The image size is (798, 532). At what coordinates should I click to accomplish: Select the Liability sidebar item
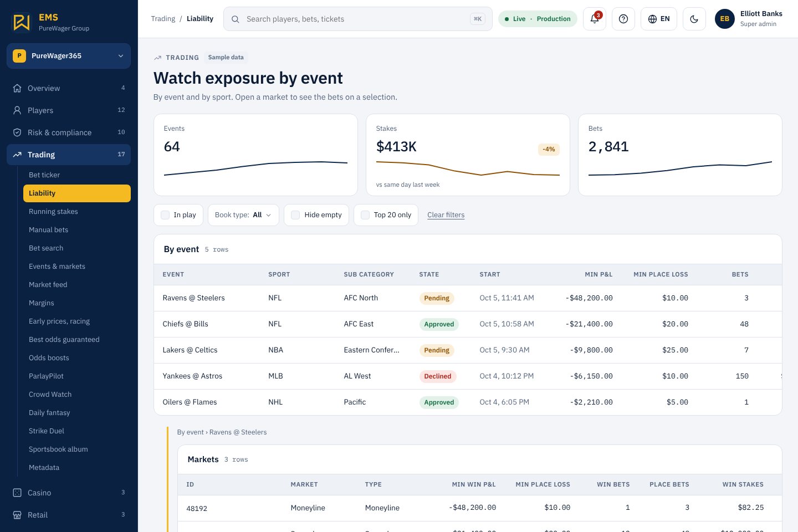pos(77,193)
